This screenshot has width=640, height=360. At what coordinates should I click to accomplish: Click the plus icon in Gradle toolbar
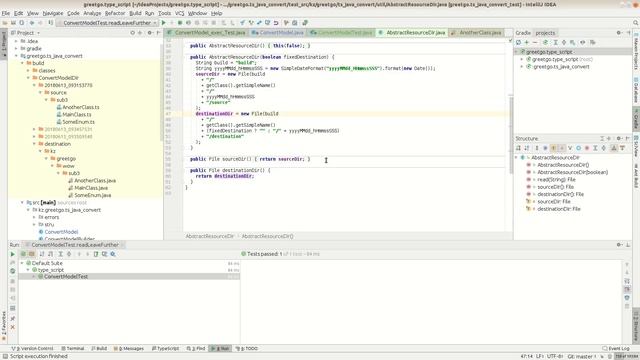(527, 42)
